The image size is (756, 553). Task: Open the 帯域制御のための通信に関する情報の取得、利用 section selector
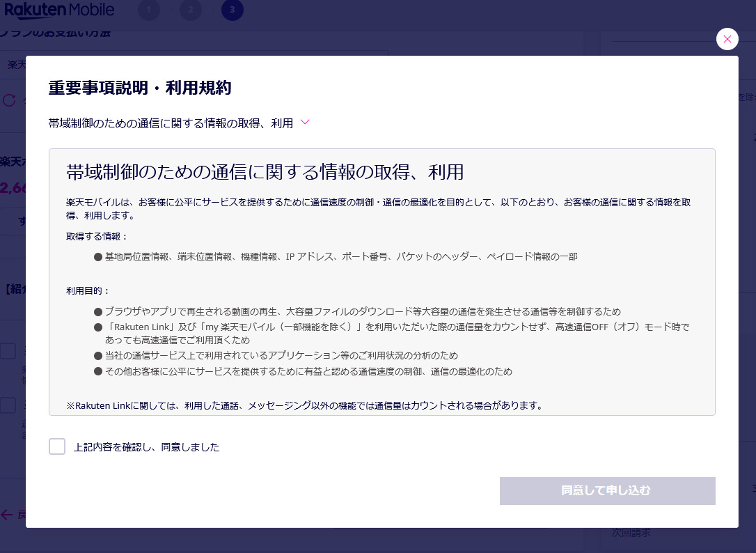point(171,123)
